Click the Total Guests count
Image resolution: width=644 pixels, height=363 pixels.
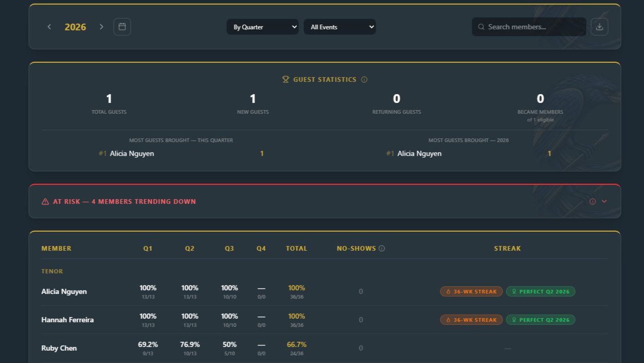(x=109, y=99)
